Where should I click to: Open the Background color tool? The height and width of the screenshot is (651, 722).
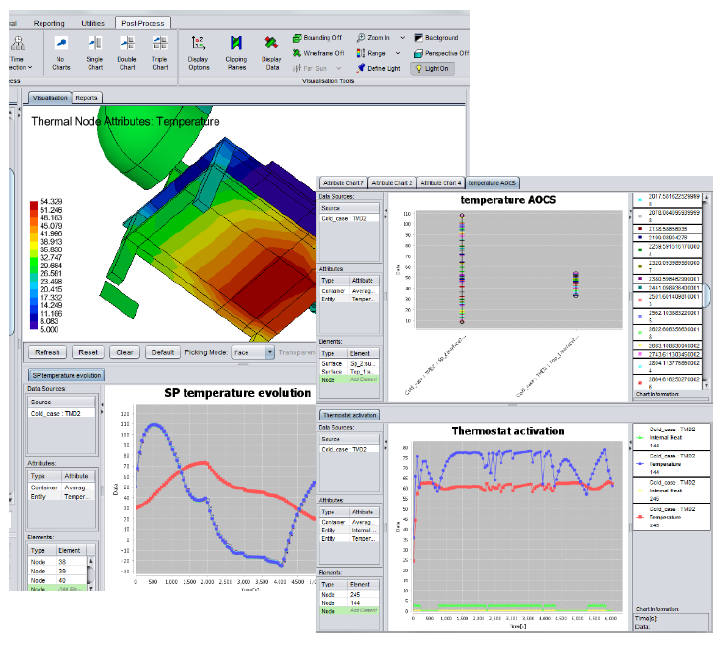pyautogui.click(x=436, y=38)
